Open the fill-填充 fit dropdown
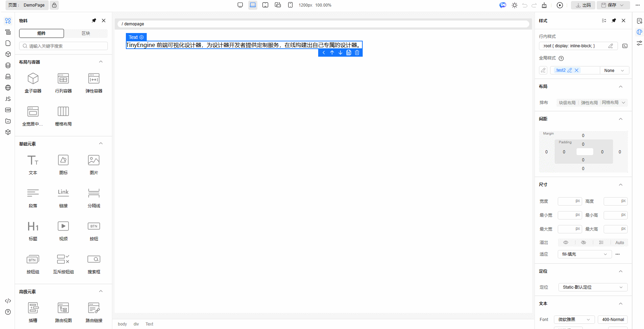The height and width of the screenshot is (329, 644). 584,254
